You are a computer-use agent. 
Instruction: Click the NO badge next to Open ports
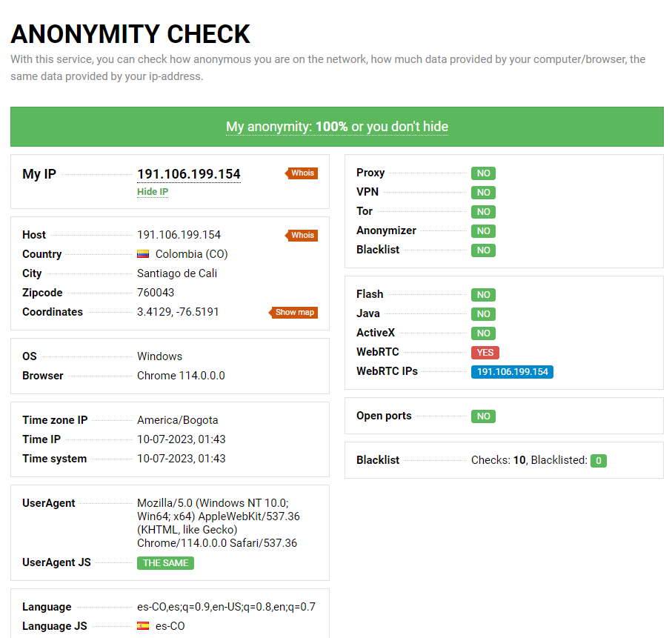[483, 416]
